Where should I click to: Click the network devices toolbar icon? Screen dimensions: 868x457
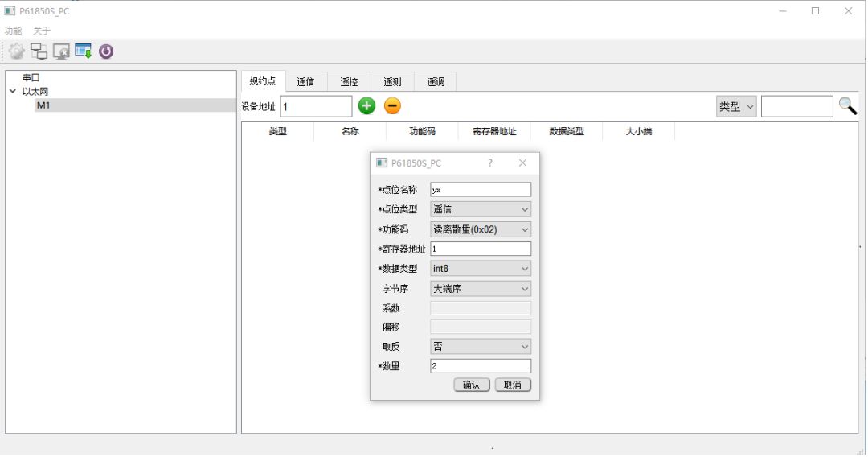click(39, 51)
